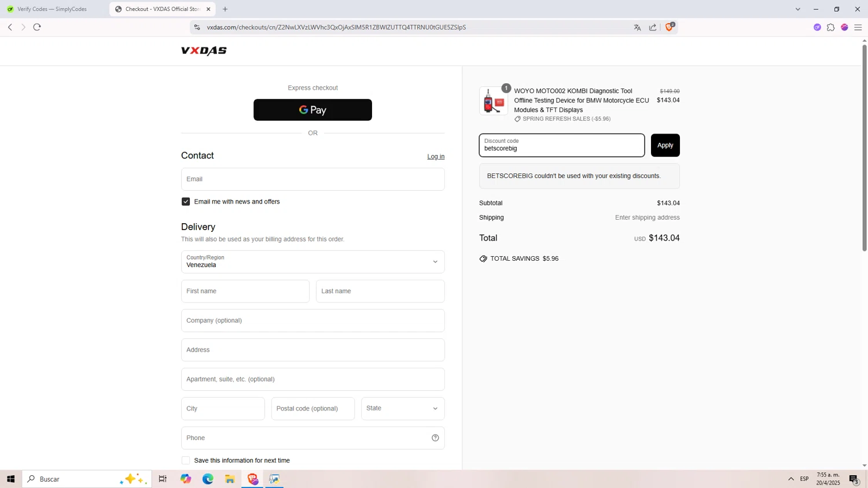Click the page vertical scrollbar
868x488 pixels.
865,147
